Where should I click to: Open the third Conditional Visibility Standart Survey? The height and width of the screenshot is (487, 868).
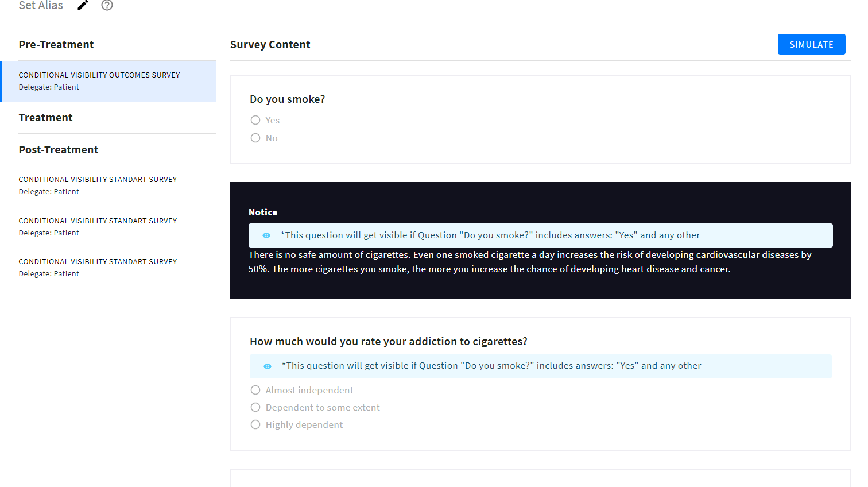[x=98, y=268]
